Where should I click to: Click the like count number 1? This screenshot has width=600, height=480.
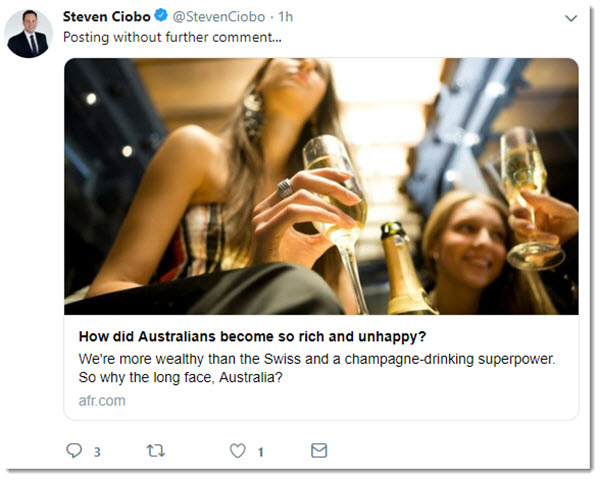[260, 452]
